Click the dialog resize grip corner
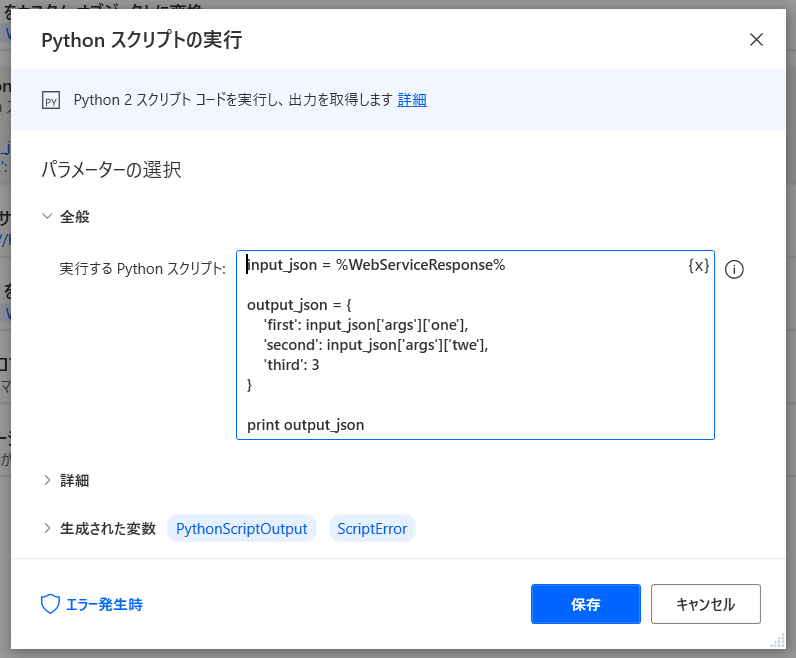796x658 pixels. (x=778, y=641)
